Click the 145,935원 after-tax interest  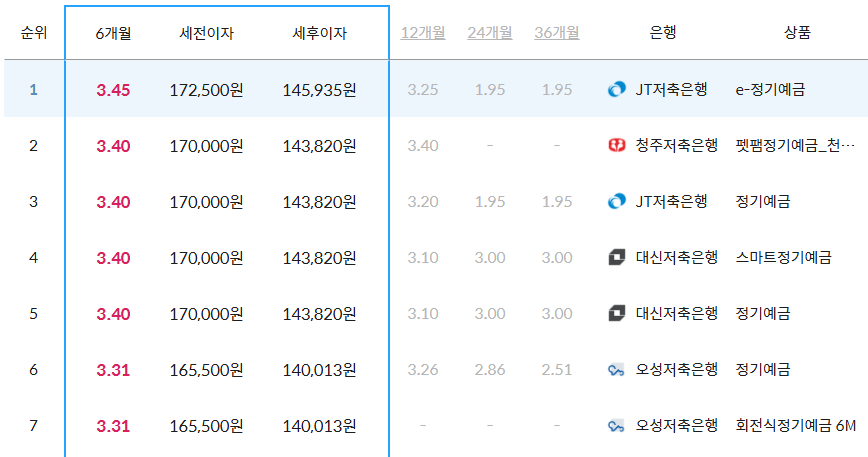coord(319,90)
